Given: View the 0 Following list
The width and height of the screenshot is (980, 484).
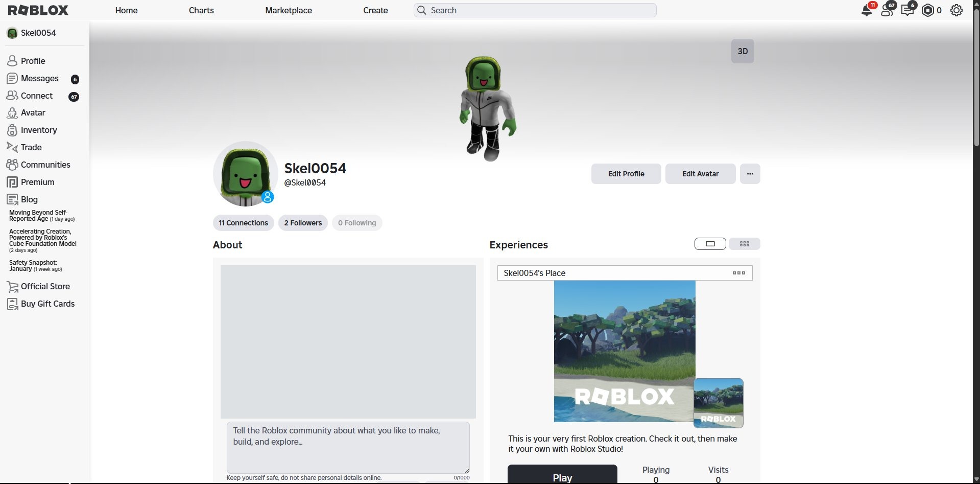Looking at the screenshot, I should 357,223.
